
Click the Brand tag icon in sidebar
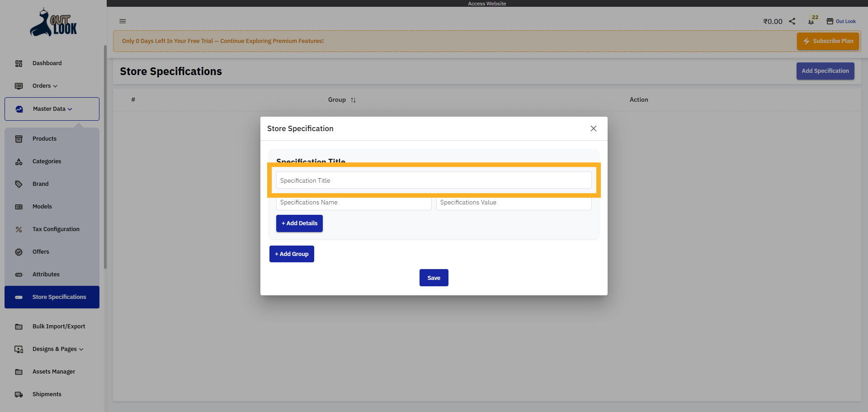19,184
